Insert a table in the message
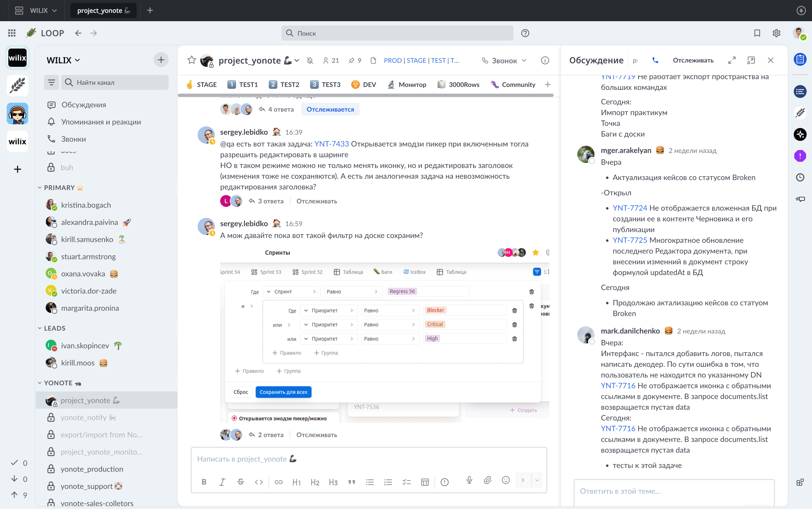812x509 pixels. tap(425, 482)
